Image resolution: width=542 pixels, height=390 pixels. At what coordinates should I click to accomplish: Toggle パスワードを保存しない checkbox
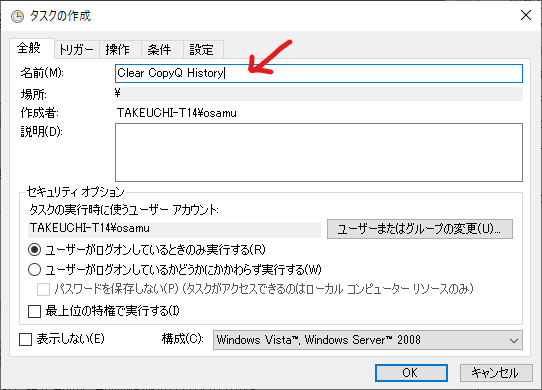pos(43,289)
